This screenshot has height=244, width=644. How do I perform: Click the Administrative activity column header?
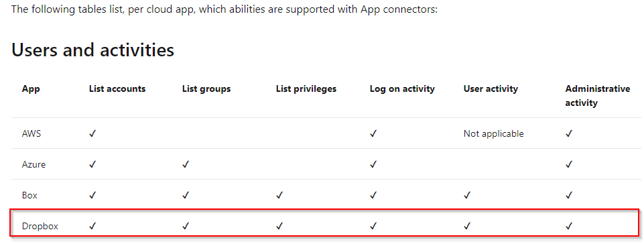[598, 96]
